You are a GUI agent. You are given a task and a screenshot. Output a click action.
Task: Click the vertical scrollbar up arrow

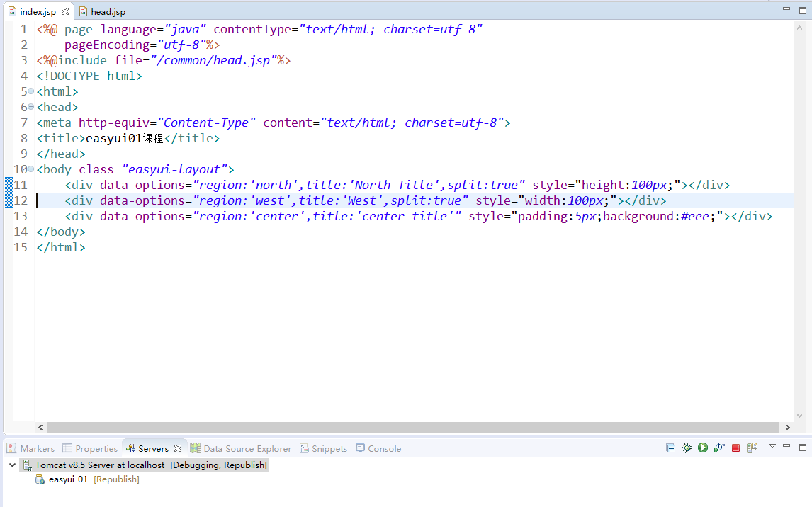(x=799, y=28)
